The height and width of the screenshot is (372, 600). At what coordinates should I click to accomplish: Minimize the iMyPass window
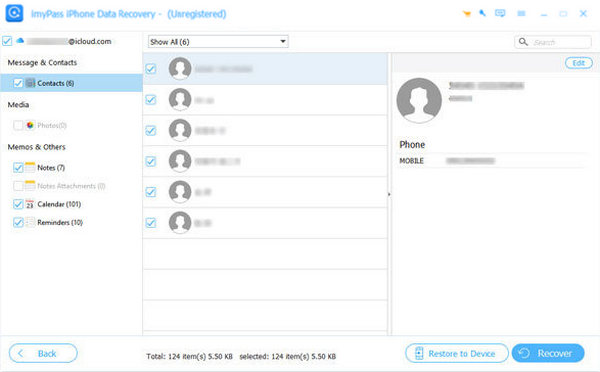tap(543, 14)
